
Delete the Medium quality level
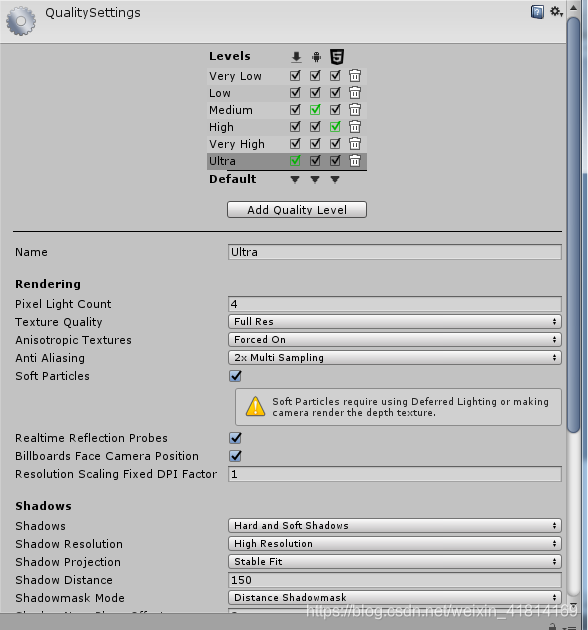click(354, 110)
